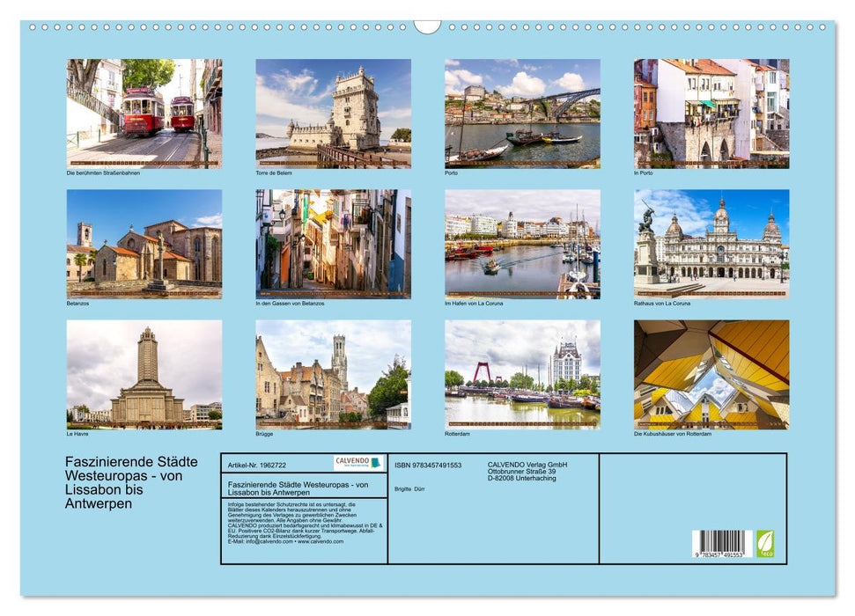Image resolution: width=855 pixels, height=616 pixels.
Task: Click the www.calvendo.com web address
Action: coord(321,541)
